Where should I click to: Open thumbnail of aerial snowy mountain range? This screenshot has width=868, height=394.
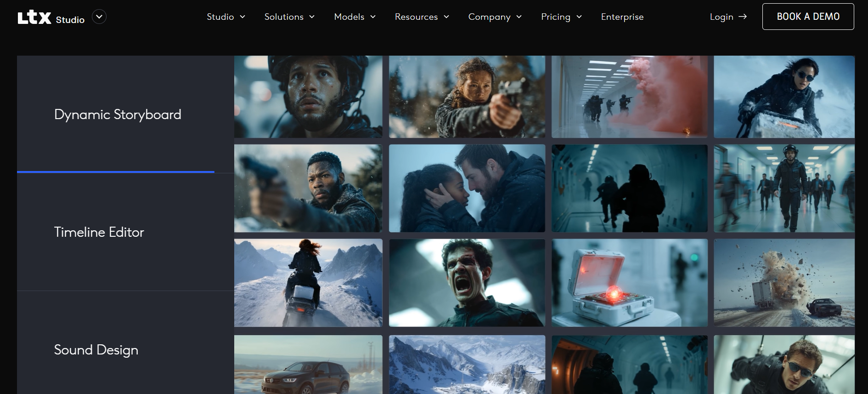pyautogui.click(x=467, y=365)
